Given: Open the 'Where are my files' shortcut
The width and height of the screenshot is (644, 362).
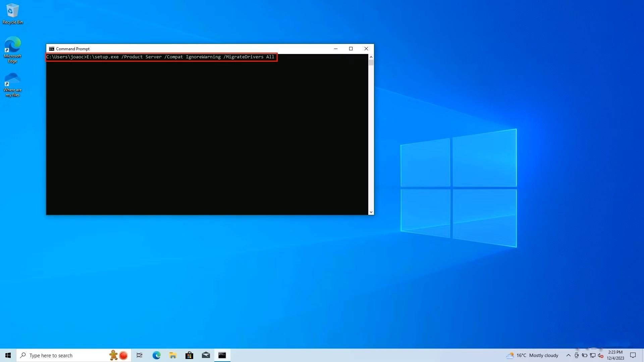Looking at the screenshot, I should tap(12, 84).
